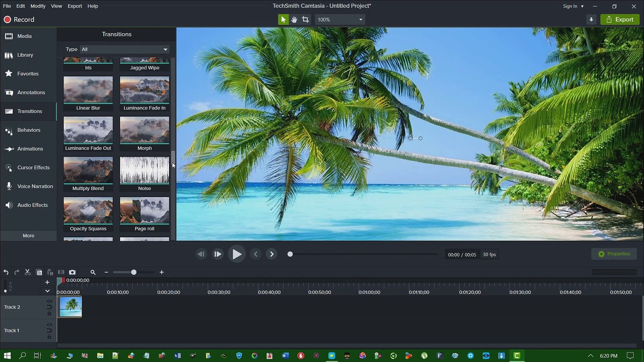Toggle Track 2 visibility eye icon

pos(49,302)
